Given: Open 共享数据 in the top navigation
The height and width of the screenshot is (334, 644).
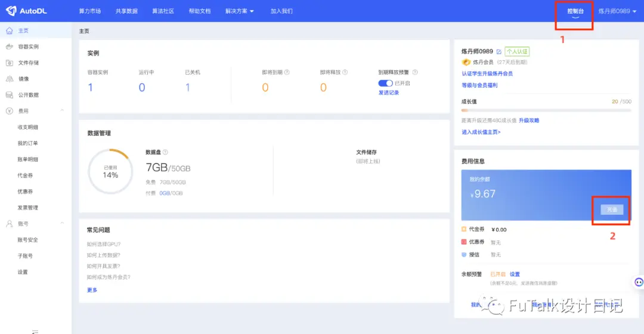Looking at the screenshot, I should (x=126, y=11).
